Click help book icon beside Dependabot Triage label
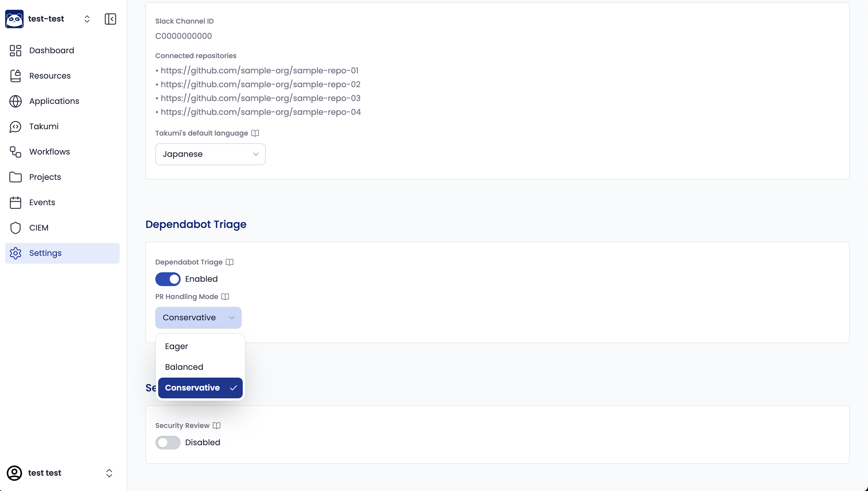This screenshot has height=491, width=868. click(x=230, y=262)
